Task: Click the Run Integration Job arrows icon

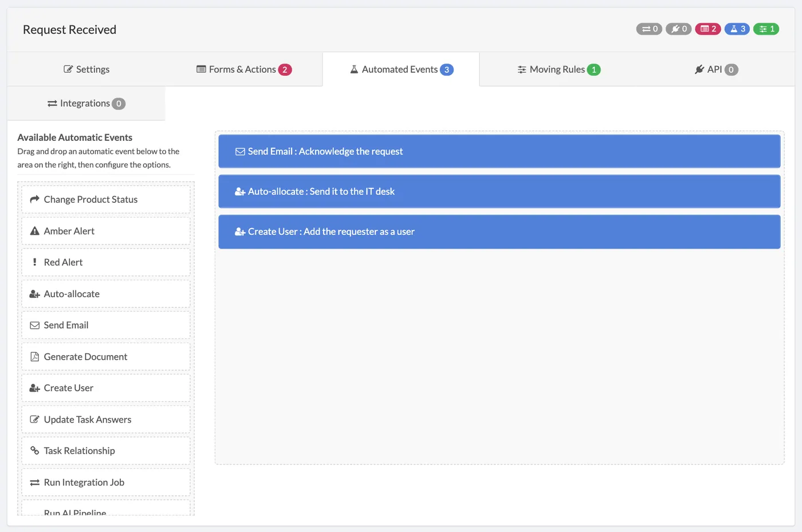Action: point(34,483)
